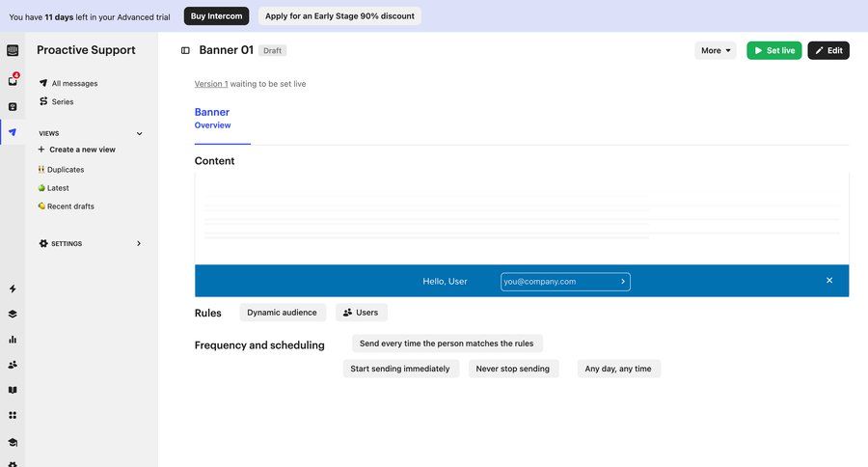Click the plus icon for Create a new view
The image size is (868, 467).
[41, 150]
